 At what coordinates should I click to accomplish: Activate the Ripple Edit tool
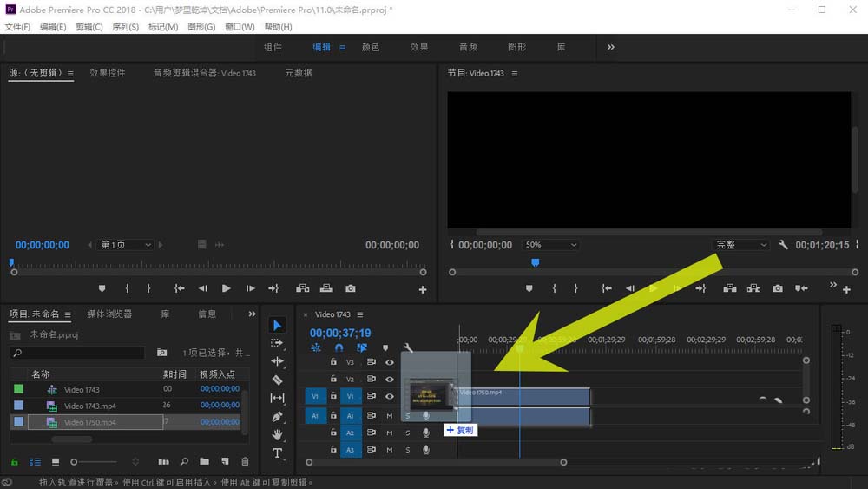[278, 361]
